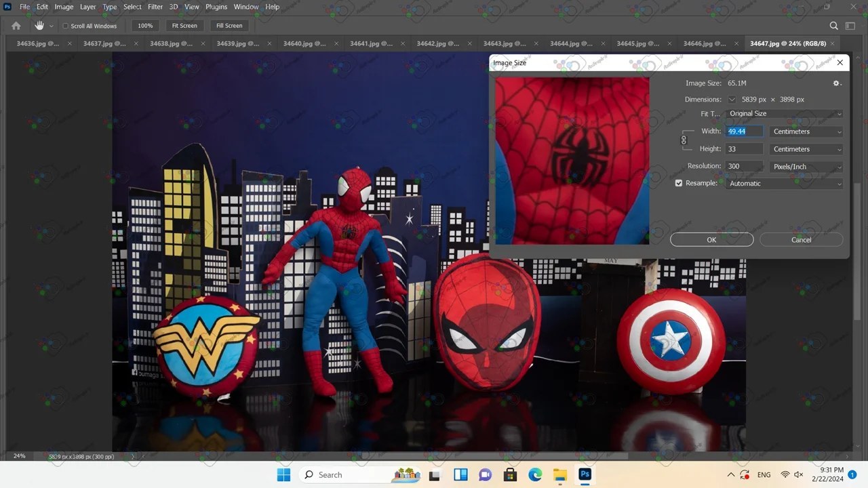Screen dimensions: 868x488
Task: Open the workspace switcher icon
Action: [851, 26]
